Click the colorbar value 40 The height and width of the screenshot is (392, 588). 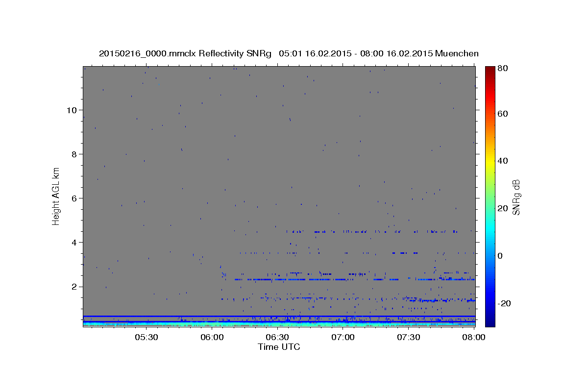click(x=502, y=161)
